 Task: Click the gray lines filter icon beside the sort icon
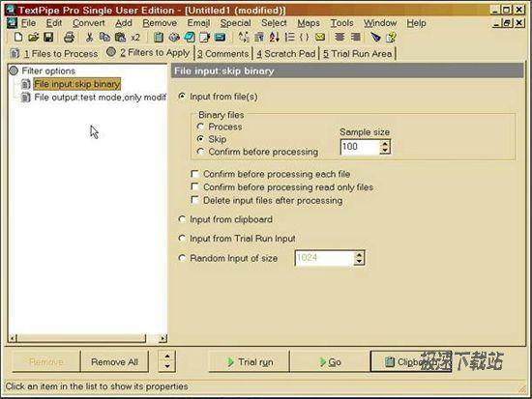259,37
